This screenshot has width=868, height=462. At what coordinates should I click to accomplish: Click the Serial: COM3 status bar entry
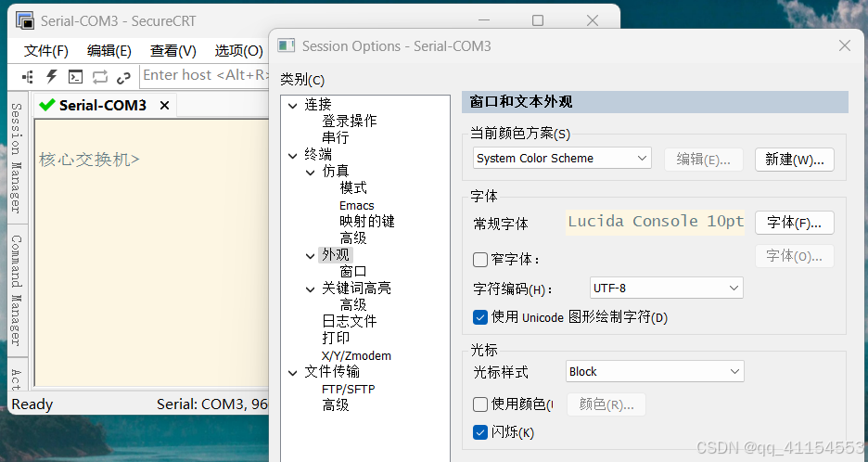[212, 404]
